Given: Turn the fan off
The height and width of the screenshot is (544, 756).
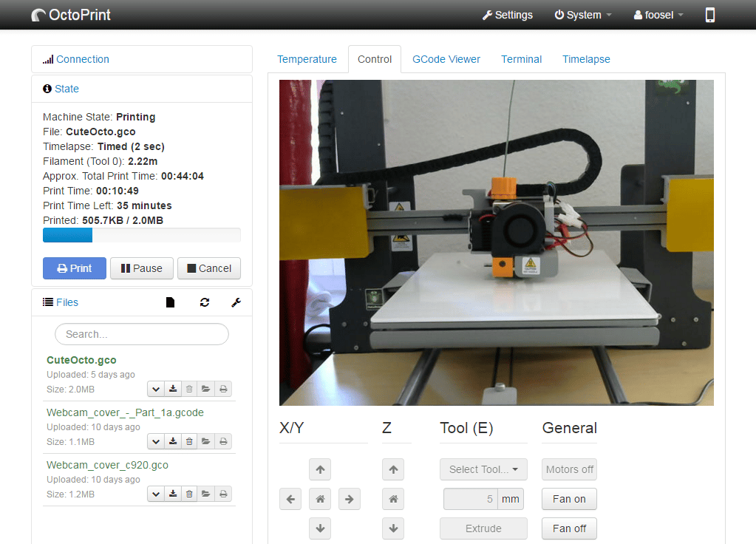Looking at the screenshot, I should pos(569,528).
